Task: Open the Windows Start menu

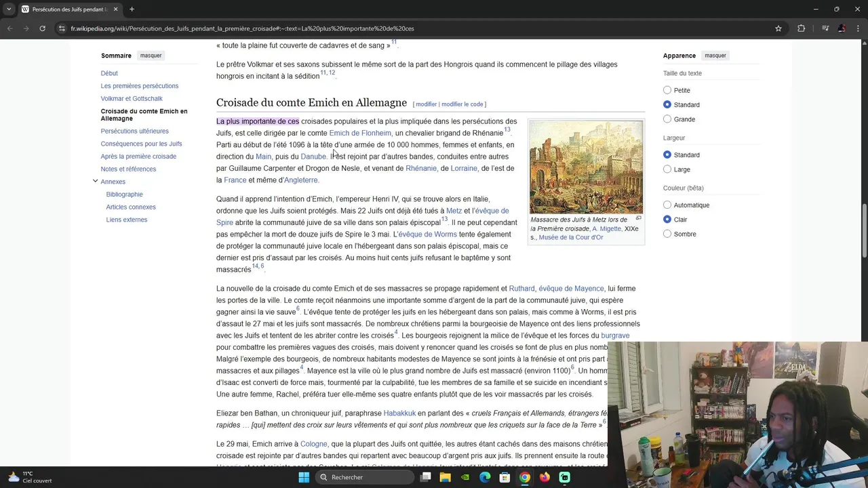Action: click(x=304, y=477)
